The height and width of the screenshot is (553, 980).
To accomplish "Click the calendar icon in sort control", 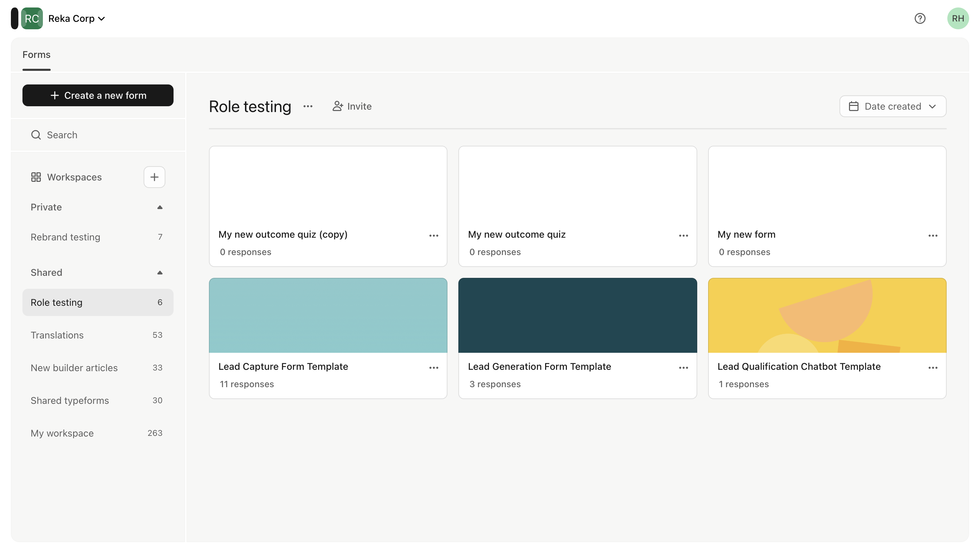I will click(853, 106).
